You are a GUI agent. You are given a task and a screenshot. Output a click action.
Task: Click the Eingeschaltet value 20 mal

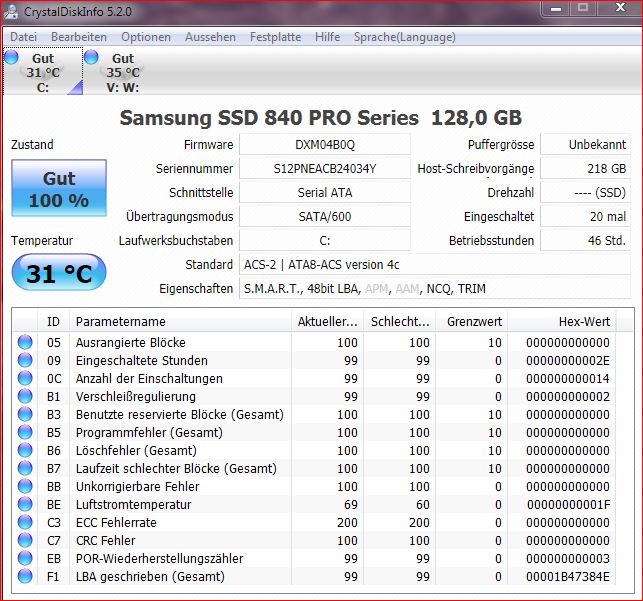point(586,216)
